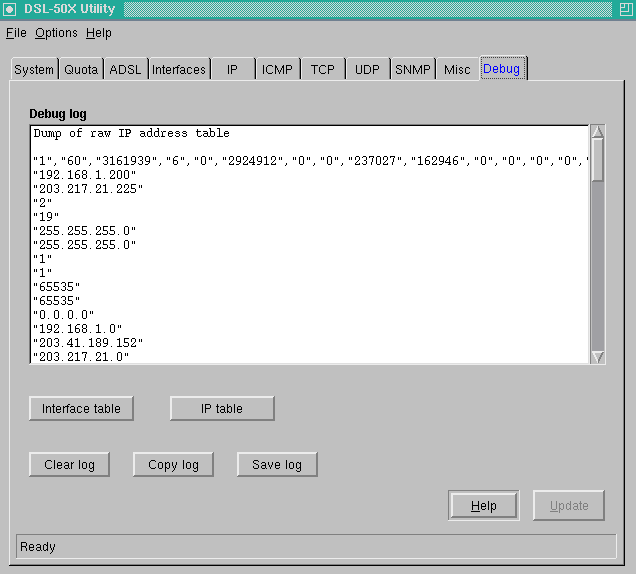The image size is (636, 574).
Task: Click 'Dump of raw IP address table' heading
Action: (x=131, y=133)
